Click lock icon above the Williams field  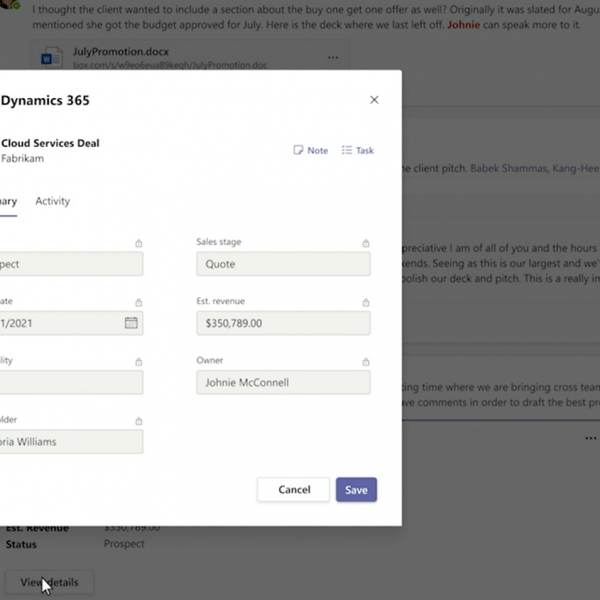point(139,421)
